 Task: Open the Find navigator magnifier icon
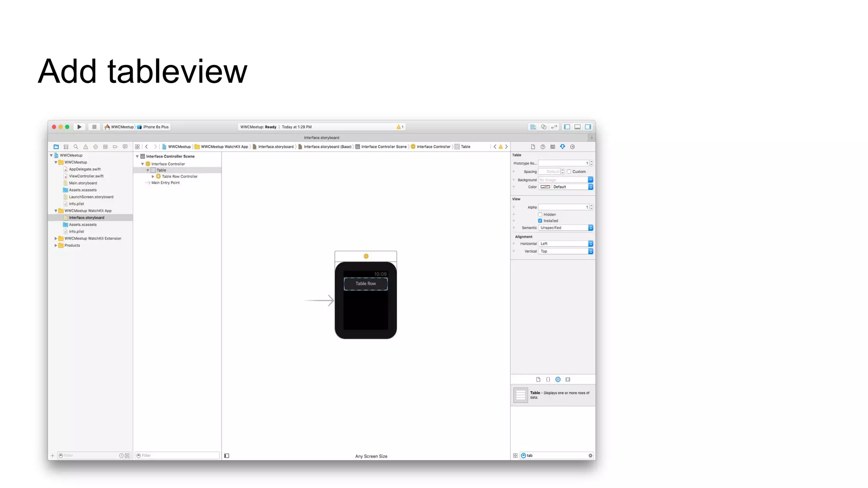coord(76,147)
